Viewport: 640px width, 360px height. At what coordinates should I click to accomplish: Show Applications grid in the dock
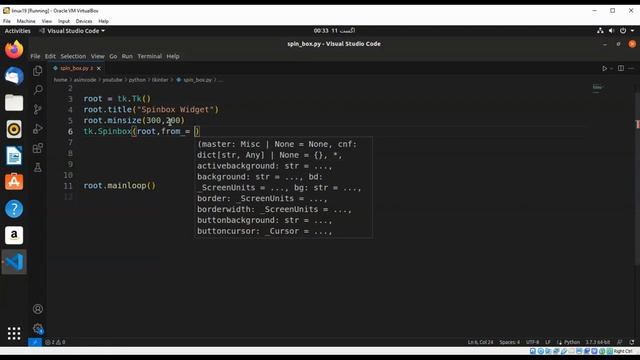[14, 333]
